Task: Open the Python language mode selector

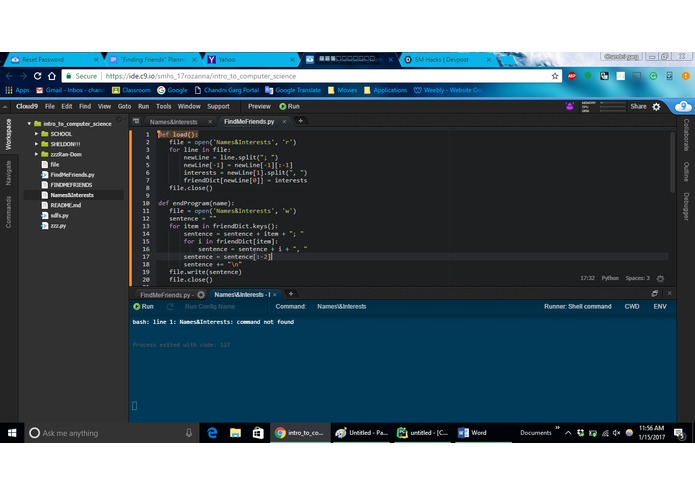Action: click(x=610, y=278)
